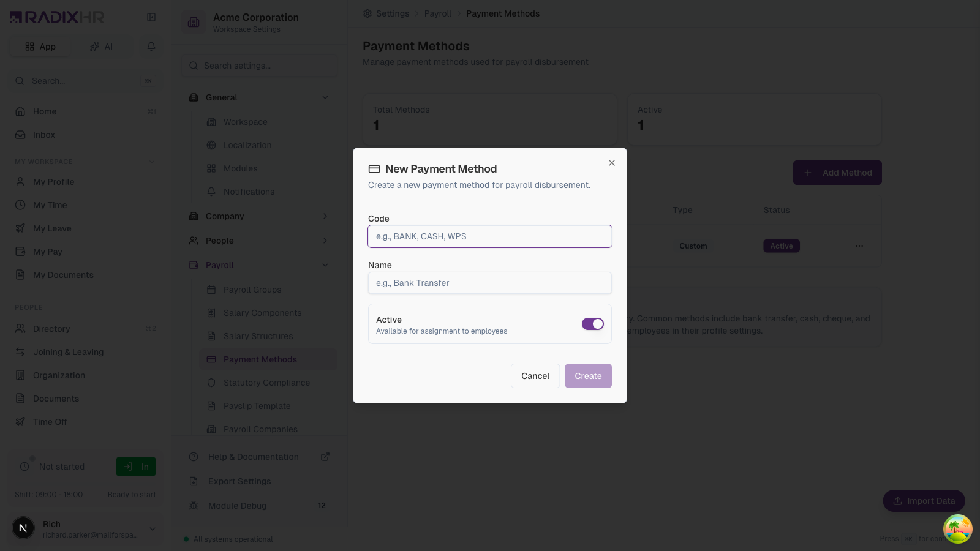The height and width of the screenshot is (551, 980).
Task: Open Help & Documentation external link icon
Action: tap(325, 457)
